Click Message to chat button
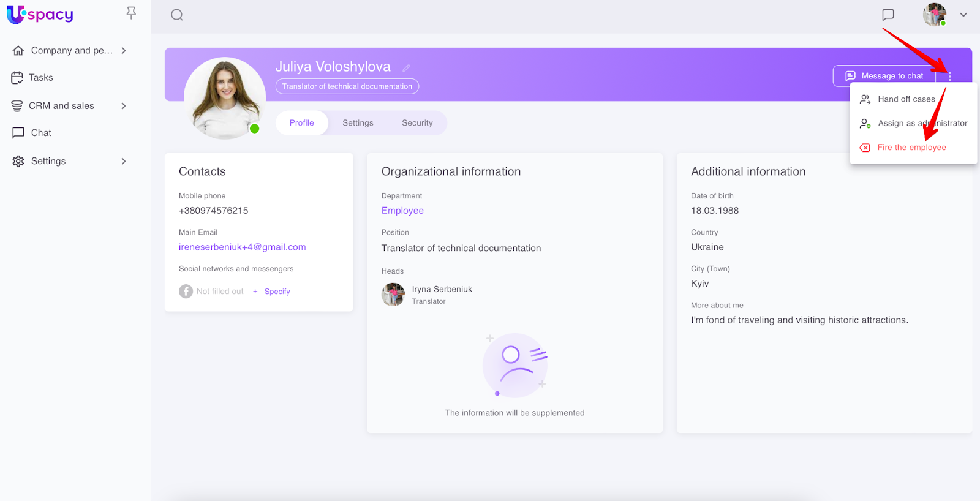Image resolution: width=980 pixels, height=501 pixels. click(x=884, y=76)
